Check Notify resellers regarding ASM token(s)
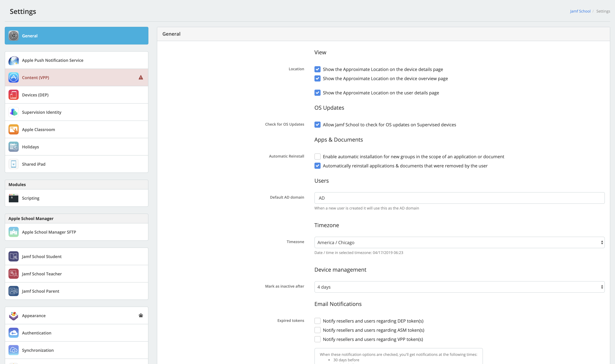 318,330
